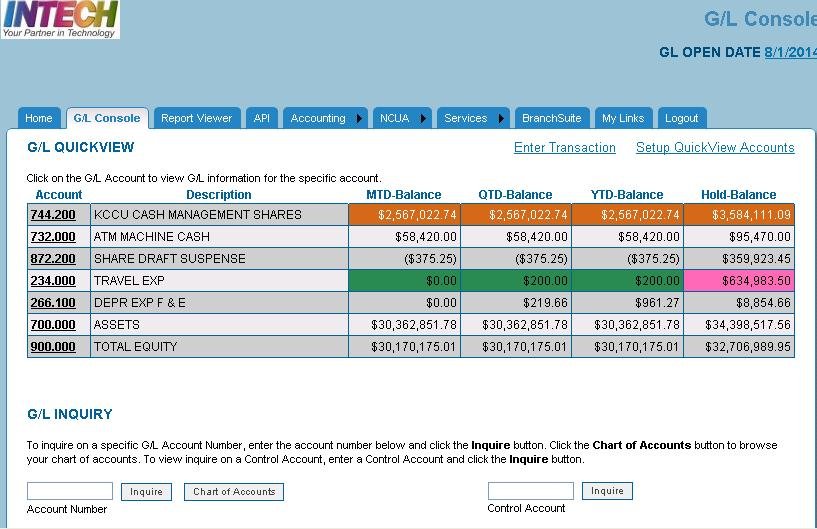
Task: Open the Report Viewer tab
Action: tap(196, 118)
